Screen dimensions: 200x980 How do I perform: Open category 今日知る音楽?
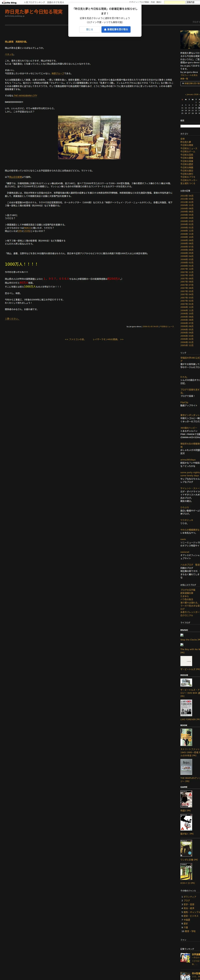pyautogui.click(x=187, y=161)
